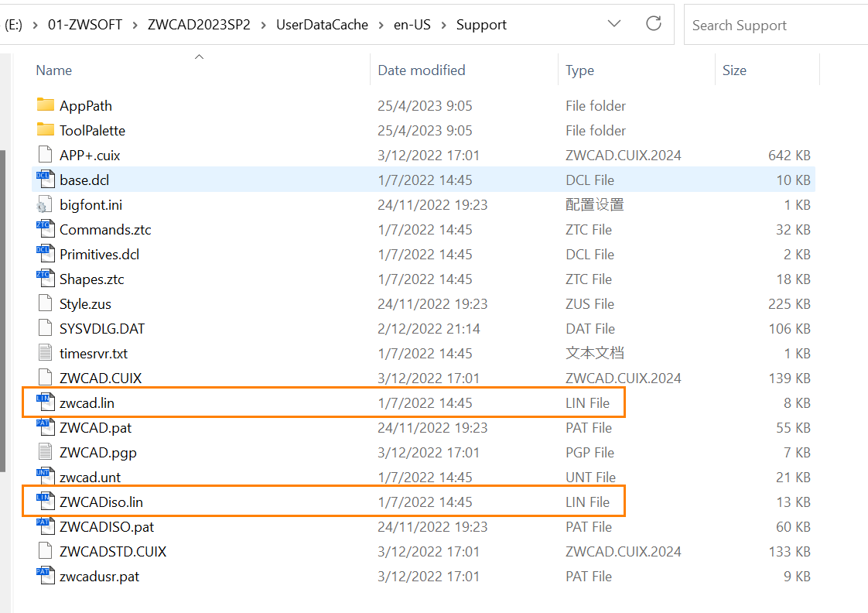Select the ZWCAD.pgp file icon
The image size is (868, 613).
click(46, 452)
